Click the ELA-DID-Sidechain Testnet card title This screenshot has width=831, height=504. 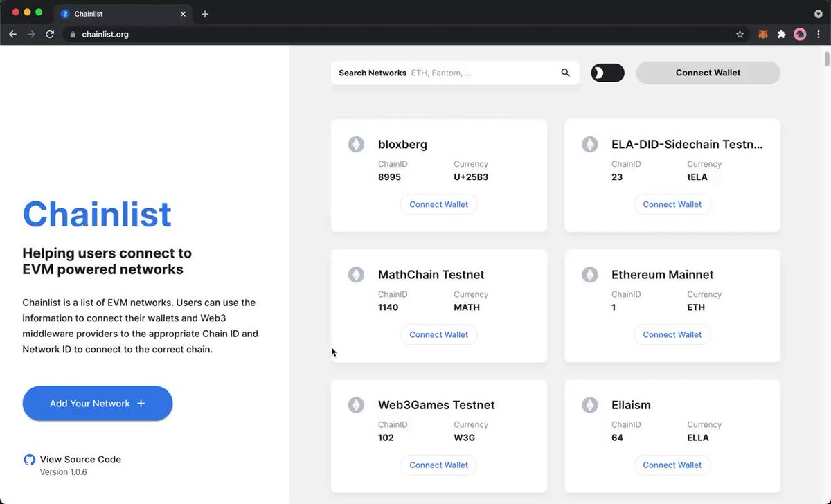[687, 145]
